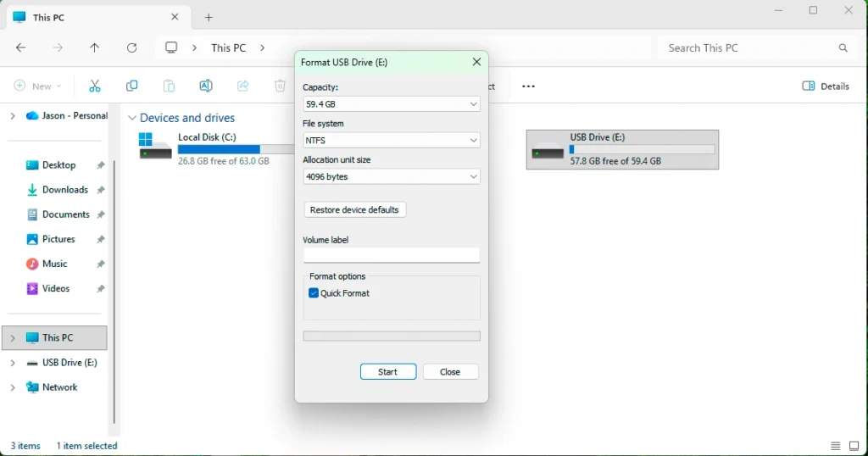Switch to large thumbnails view icon
The height and width of the screenshot is (456, 868).
tap(854, 446)
